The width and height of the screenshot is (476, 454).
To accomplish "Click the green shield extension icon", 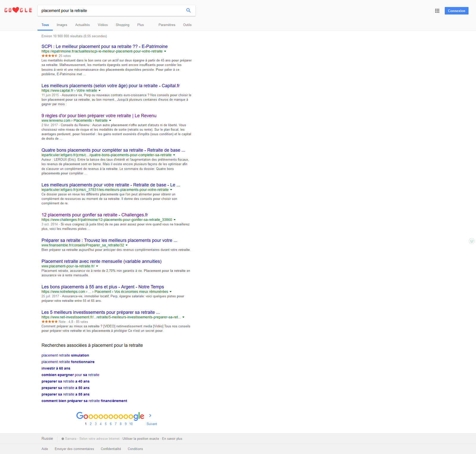I will click(x=472, y=241).
